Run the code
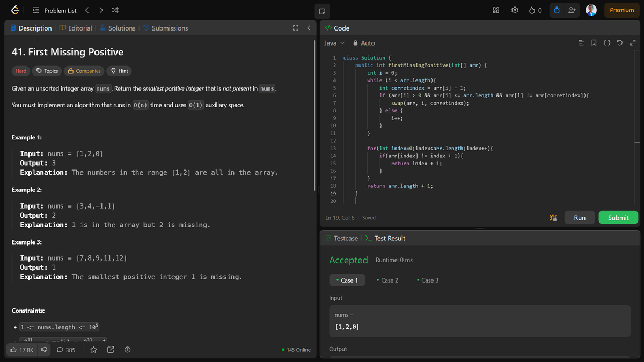 [x=580, y=218]
